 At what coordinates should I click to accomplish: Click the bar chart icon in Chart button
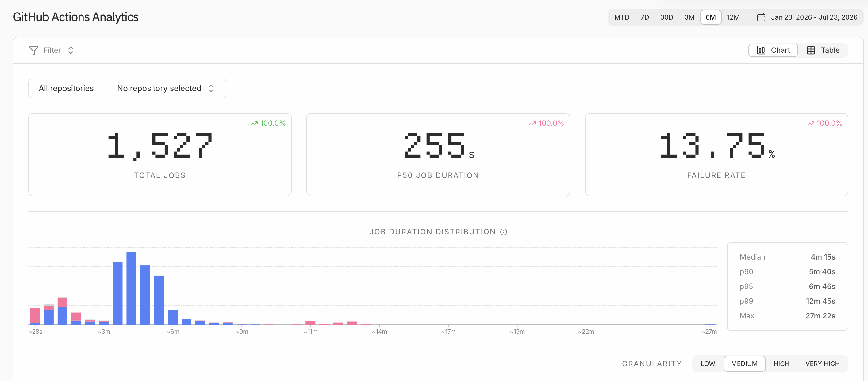(761, 50)
